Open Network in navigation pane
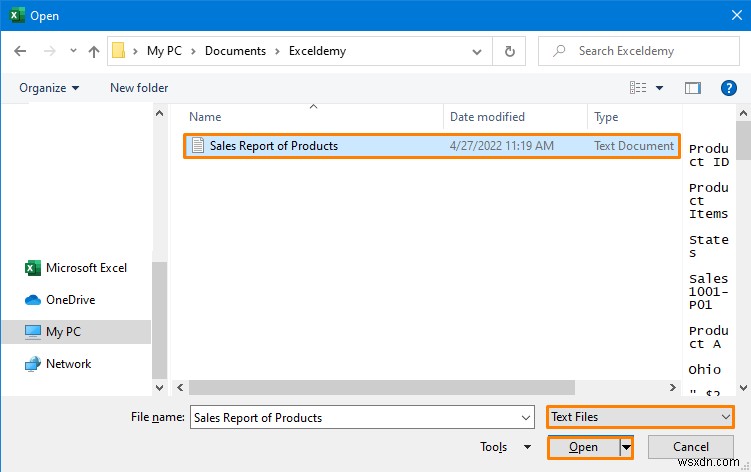Viewport: 751px width, 472px height. tap(58, 364)
